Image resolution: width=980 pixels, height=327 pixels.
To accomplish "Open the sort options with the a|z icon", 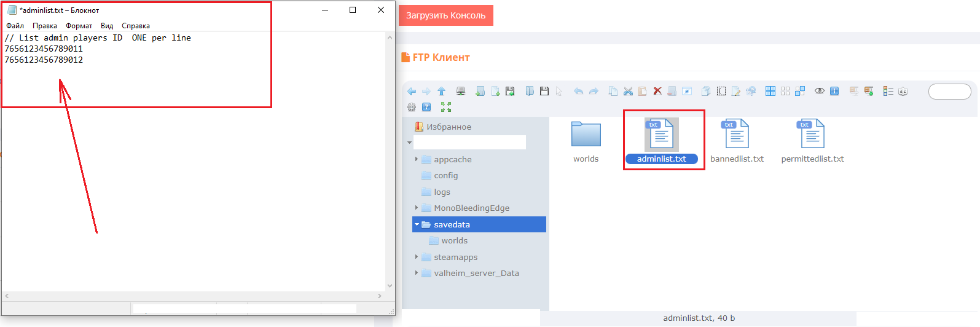I will click(x=903, y=91).
